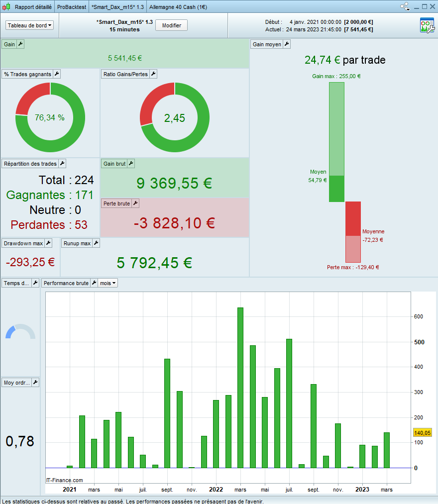
Task: Open settings wrench for Gain moyen
Action: (287, 44)
